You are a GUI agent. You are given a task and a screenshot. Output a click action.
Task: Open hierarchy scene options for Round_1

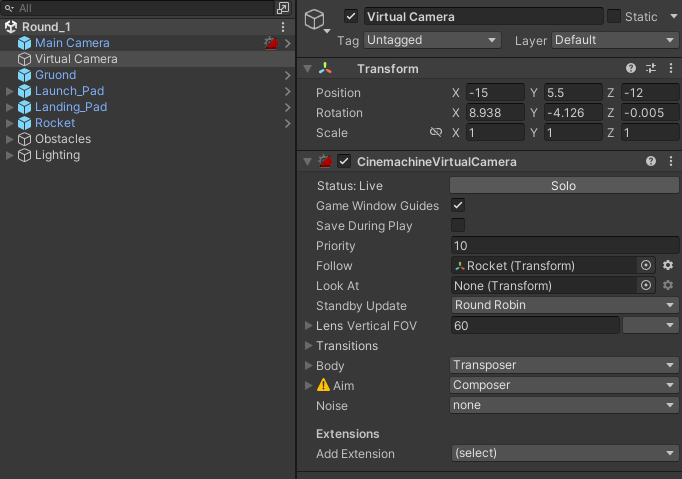283,27
